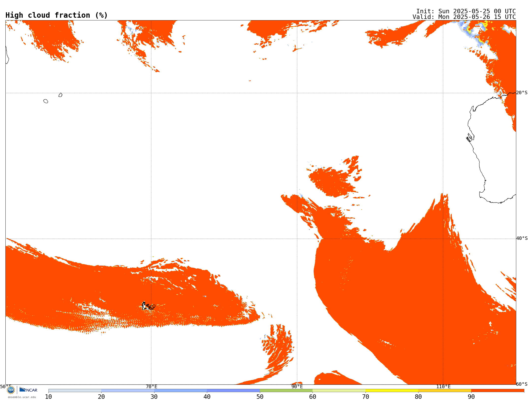Click the 90°E longitude label

[297, 387]
